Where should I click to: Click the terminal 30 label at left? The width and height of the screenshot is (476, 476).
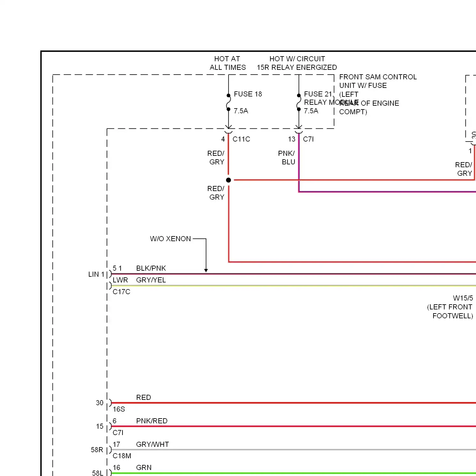[x=100, y=403]
